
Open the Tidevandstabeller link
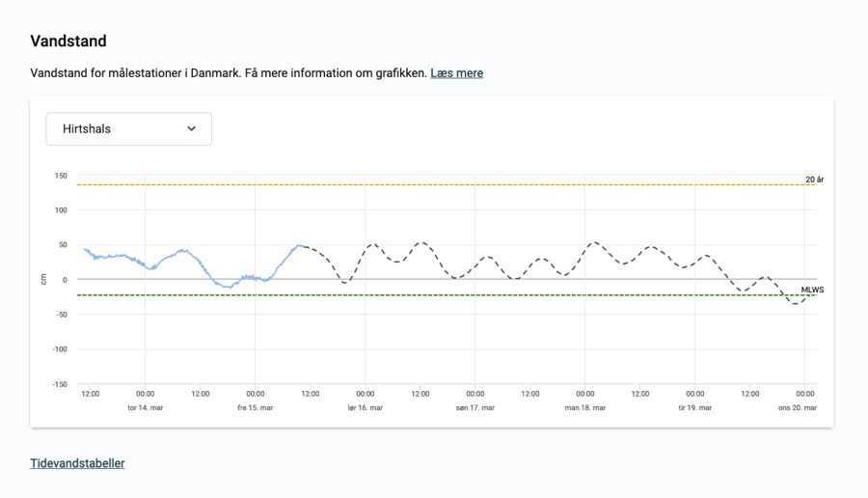point(77,463)
